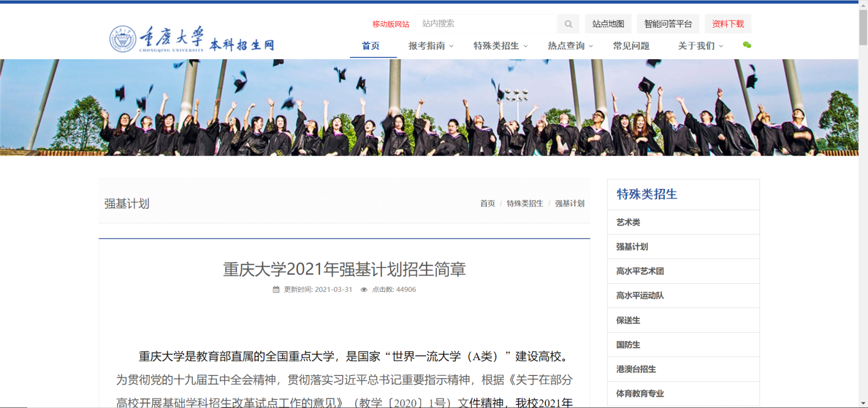Click the vertical scrollbar thumb
The image size is (868, 408).
click(x=863, y=27)
